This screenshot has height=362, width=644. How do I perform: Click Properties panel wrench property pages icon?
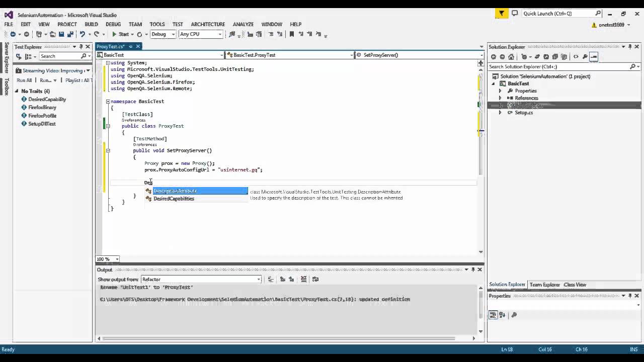tap(514, 315)
